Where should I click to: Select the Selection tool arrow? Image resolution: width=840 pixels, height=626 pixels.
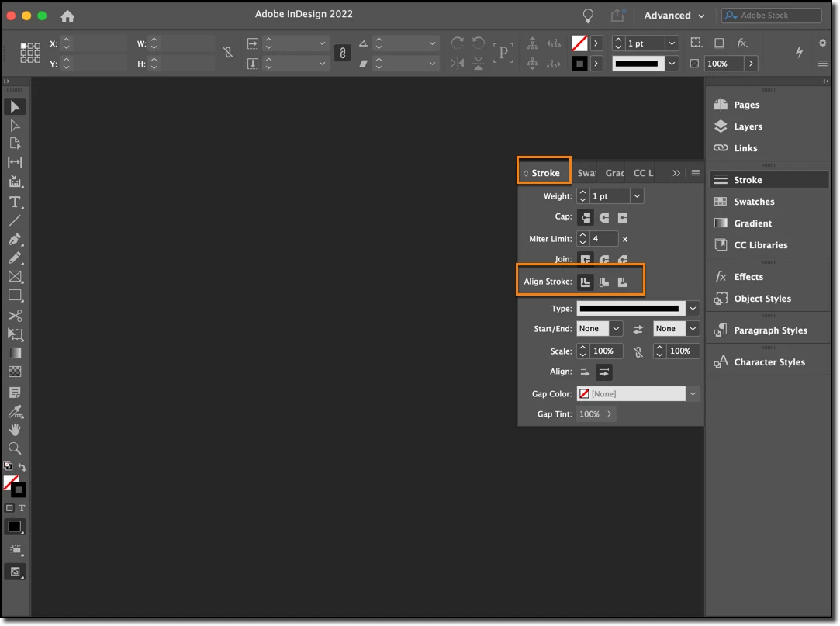(x=15, y=106)
